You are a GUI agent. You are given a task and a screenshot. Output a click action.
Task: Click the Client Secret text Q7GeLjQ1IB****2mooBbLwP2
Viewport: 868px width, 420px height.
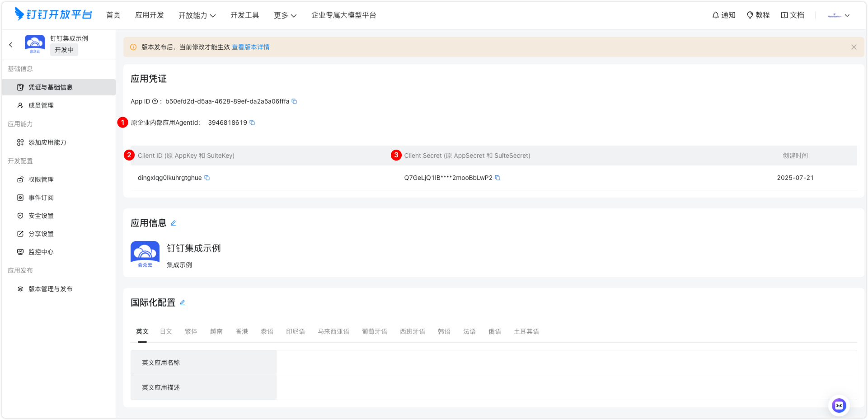pyautogui.click(x=448, y=178)
